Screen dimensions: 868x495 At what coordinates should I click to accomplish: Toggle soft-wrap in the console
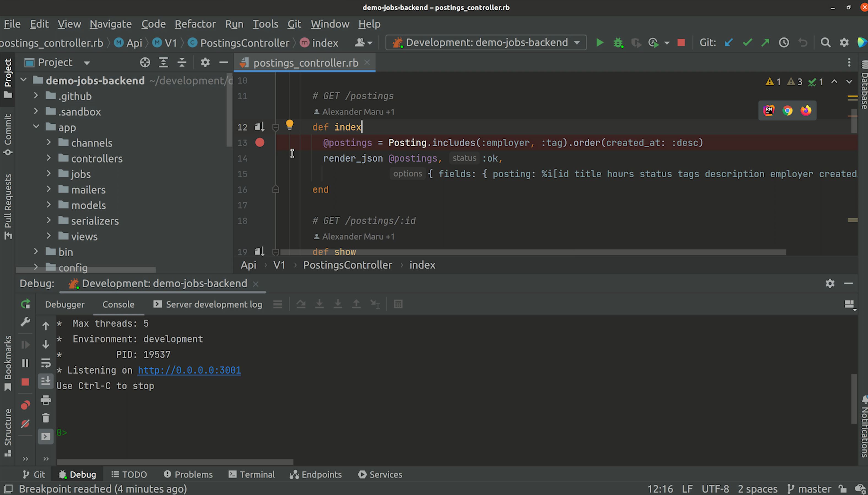[45, 363]
